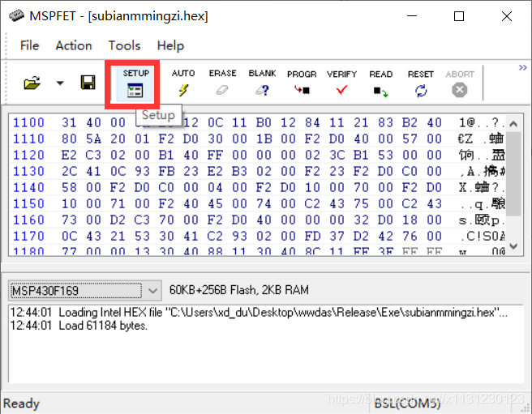Select address 1100 in hex view
Screen dimensions: 532x414
[28, 122]
